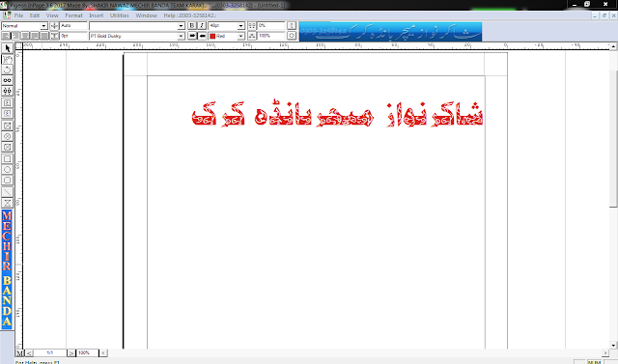Open the 40pt font size dropdown

point(240,26)
